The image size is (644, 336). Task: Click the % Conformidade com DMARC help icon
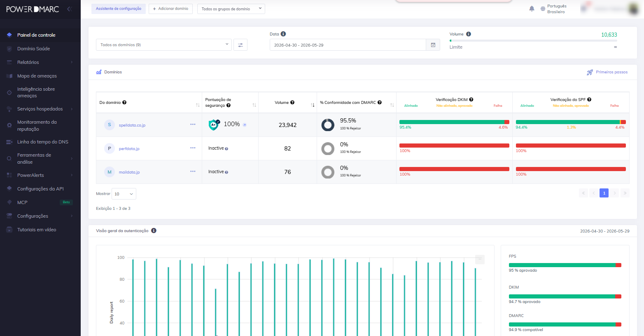(380, 102)
